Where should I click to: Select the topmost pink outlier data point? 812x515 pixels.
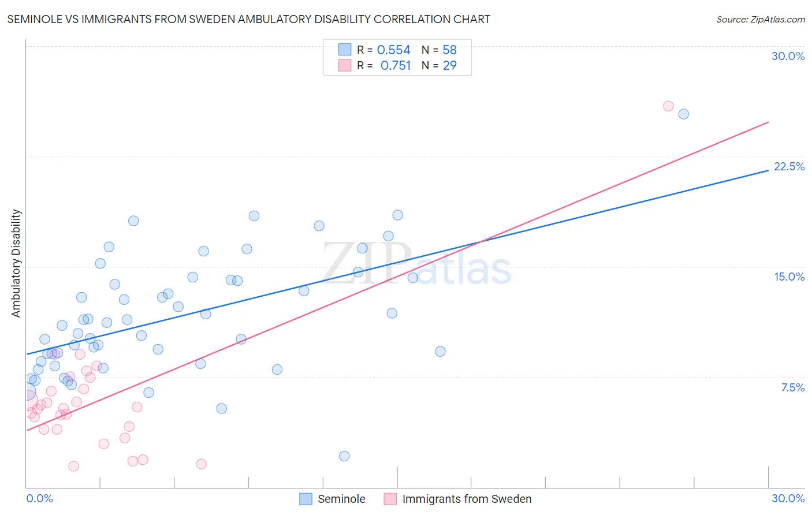(x=668, y=106)
